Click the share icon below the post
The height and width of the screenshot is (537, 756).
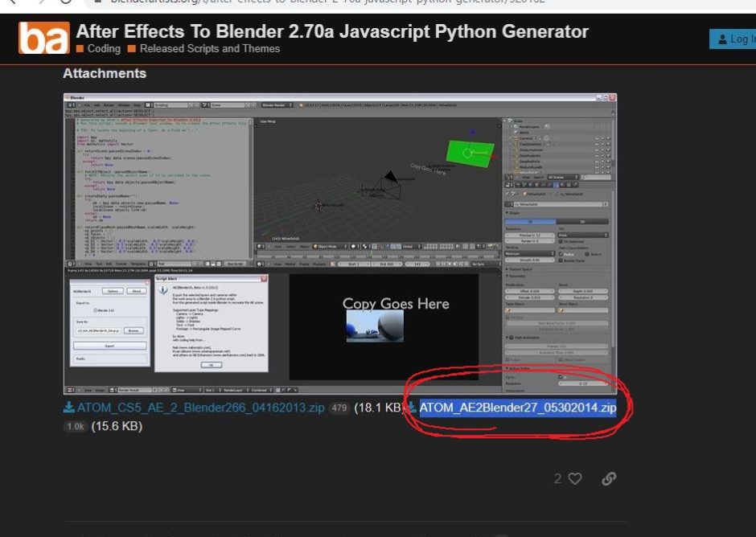point(609,478)
